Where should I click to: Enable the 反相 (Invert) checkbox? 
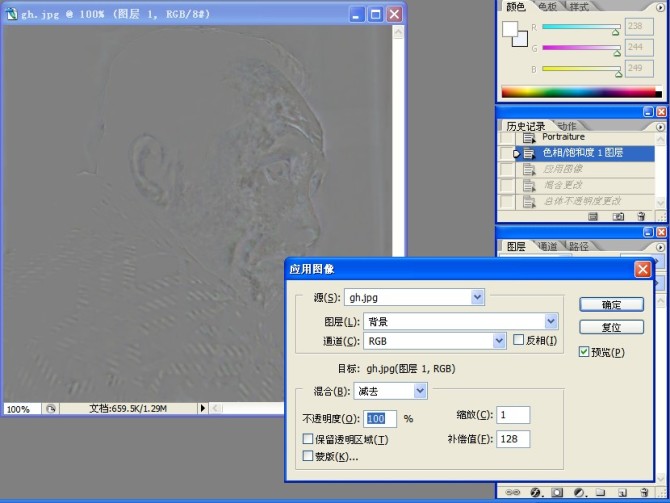click(x=518, y=341)
